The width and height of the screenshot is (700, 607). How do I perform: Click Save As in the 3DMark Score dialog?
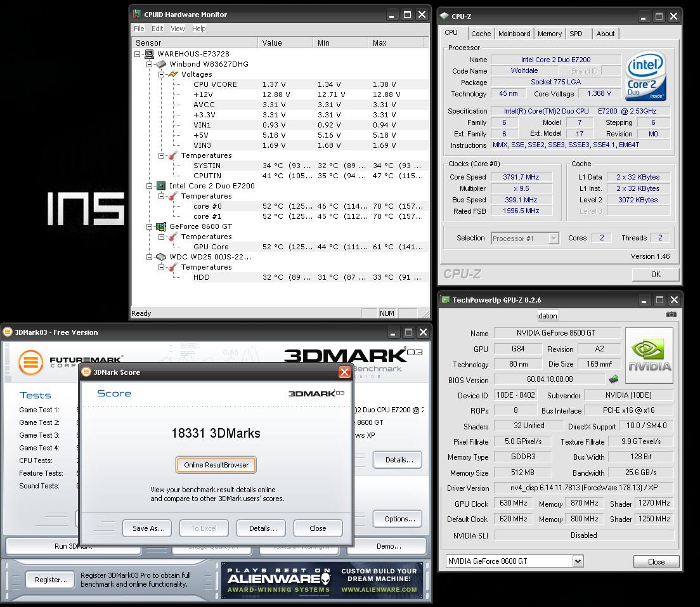coord(148,528)
